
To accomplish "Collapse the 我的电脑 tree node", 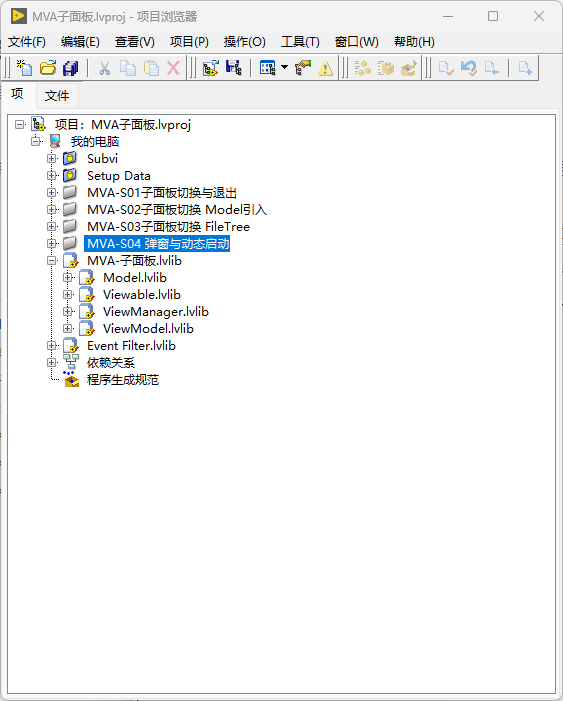I will pyautogui.click(x=36, y=141).
